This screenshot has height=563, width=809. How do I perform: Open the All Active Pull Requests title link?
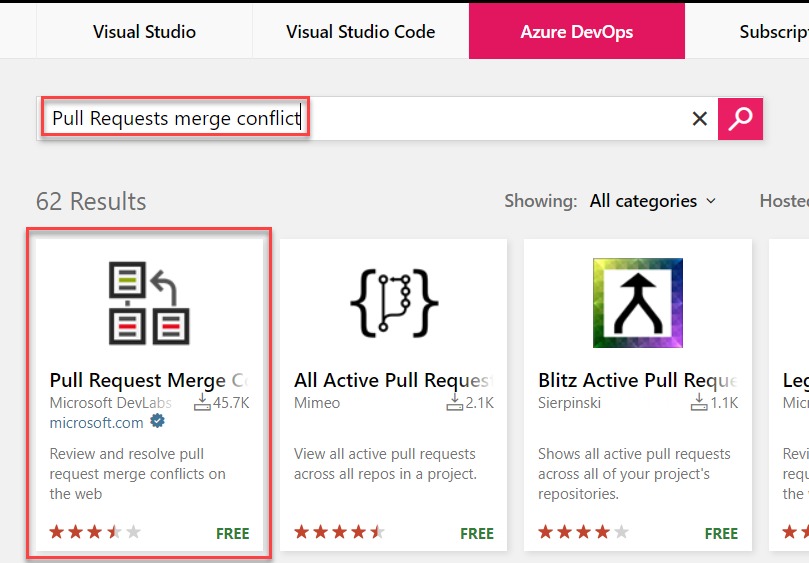tap(394, 380)
